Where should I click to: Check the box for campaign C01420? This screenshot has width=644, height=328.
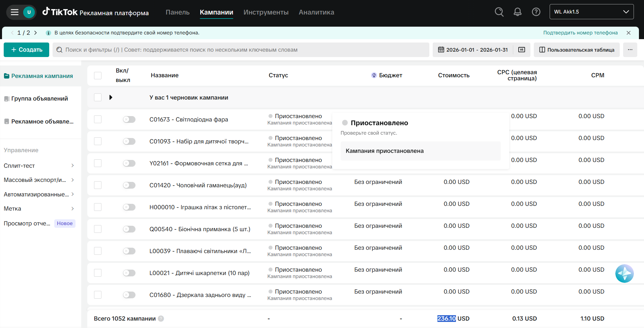pyautogui.click(x=98, y=185)
